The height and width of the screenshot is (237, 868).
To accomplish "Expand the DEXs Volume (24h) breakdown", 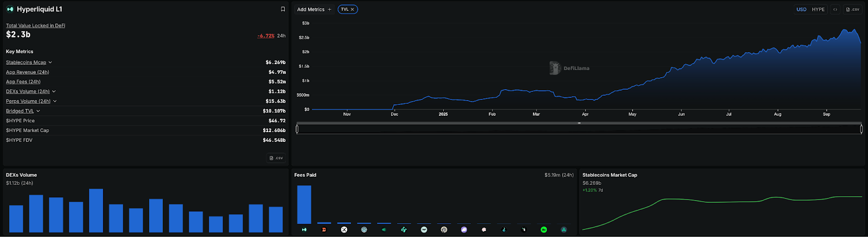I will point(54,91).
